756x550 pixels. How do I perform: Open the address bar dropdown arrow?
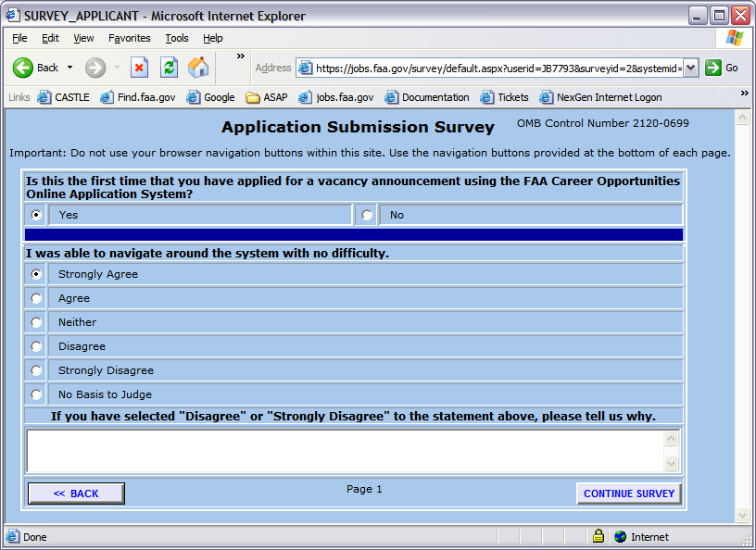[690, 68]
